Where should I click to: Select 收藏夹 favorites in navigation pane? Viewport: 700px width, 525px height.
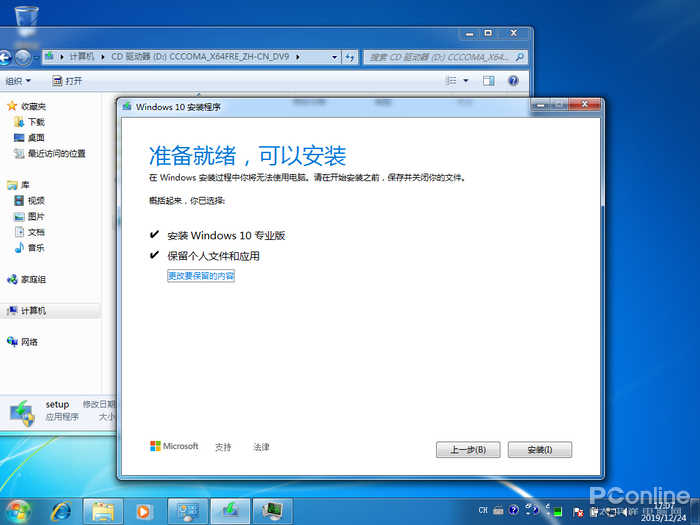27,106
